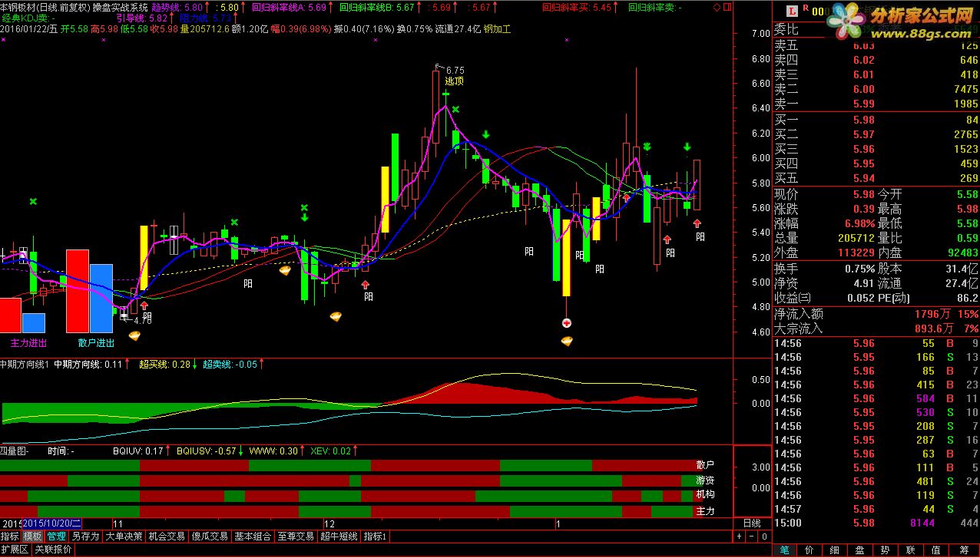Click the red circle plus marker below the yellow candle

click(x=567, y=323)
